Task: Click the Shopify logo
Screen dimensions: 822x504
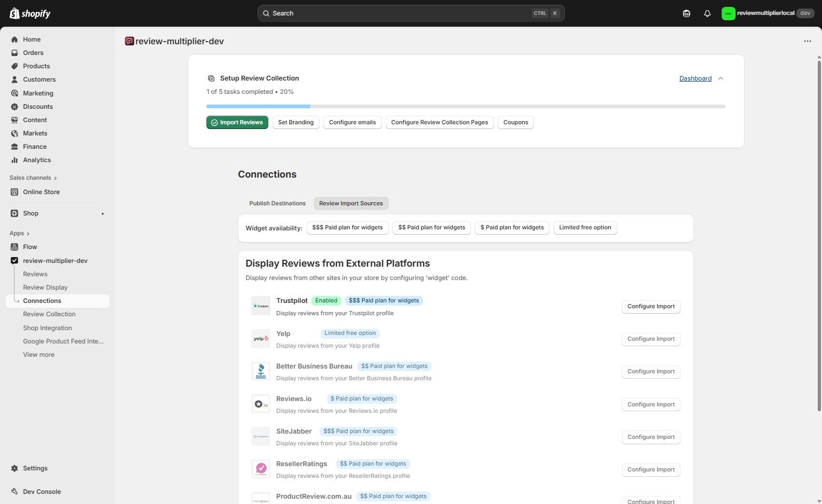Action: pyautogui.click(x=30, y=13)
